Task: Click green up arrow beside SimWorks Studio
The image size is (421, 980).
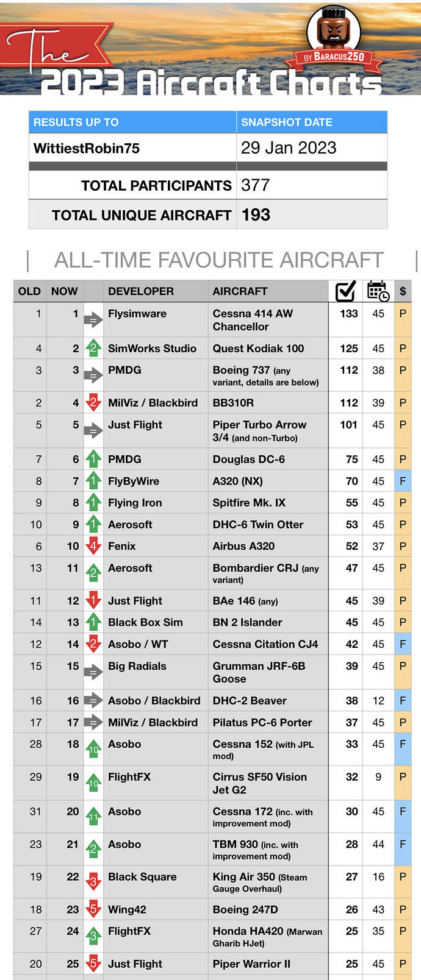Action: point(93,348)
